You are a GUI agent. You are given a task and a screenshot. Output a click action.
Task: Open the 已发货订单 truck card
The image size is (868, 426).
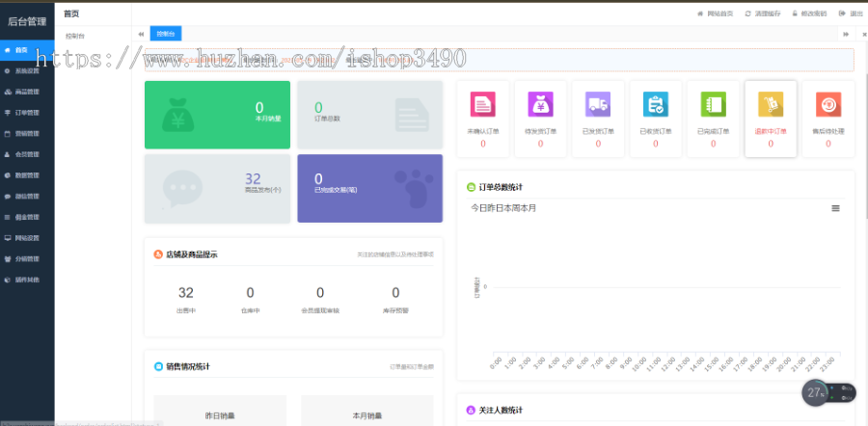598,119
